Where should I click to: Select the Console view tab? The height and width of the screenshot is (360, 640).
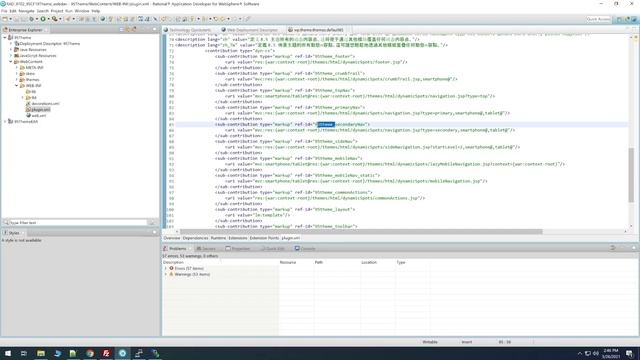[306, 249]
